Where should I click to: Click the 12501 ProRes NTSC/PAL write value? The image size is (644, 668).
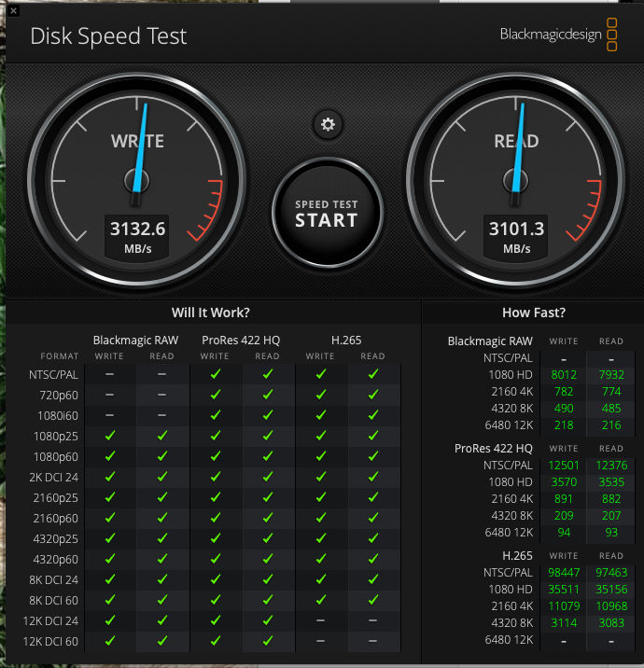tap(564, 466)
